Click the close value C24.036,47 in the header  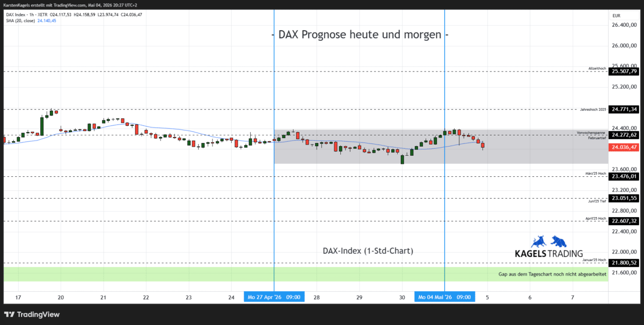point(131,15)
